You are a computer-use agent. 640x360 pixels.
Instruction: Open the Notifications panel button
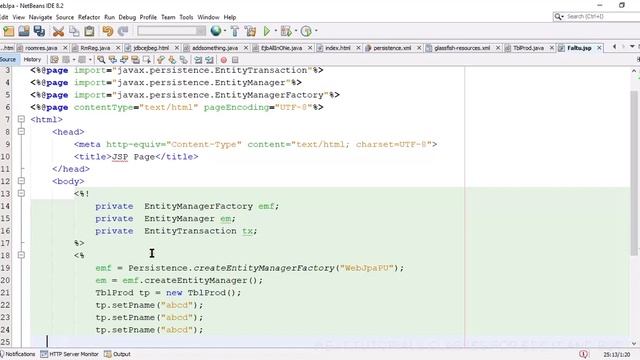point(17,354)
